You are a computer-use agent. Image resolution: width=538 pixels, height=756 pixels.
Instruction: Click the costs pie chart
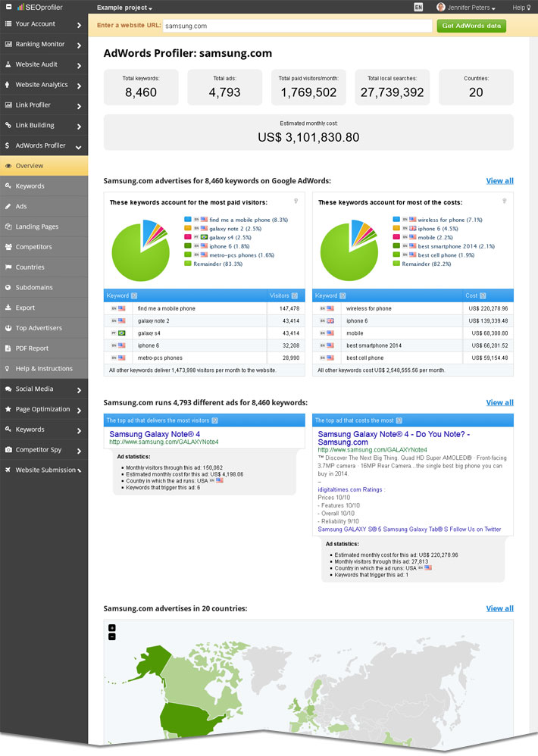[x=349, y=250]
